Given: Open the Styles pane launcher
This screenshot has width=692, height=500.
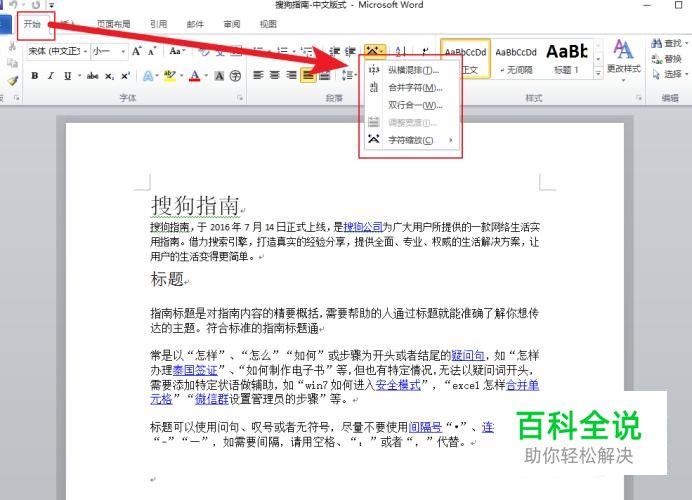Looking at the screenshot, I should 639,98.
